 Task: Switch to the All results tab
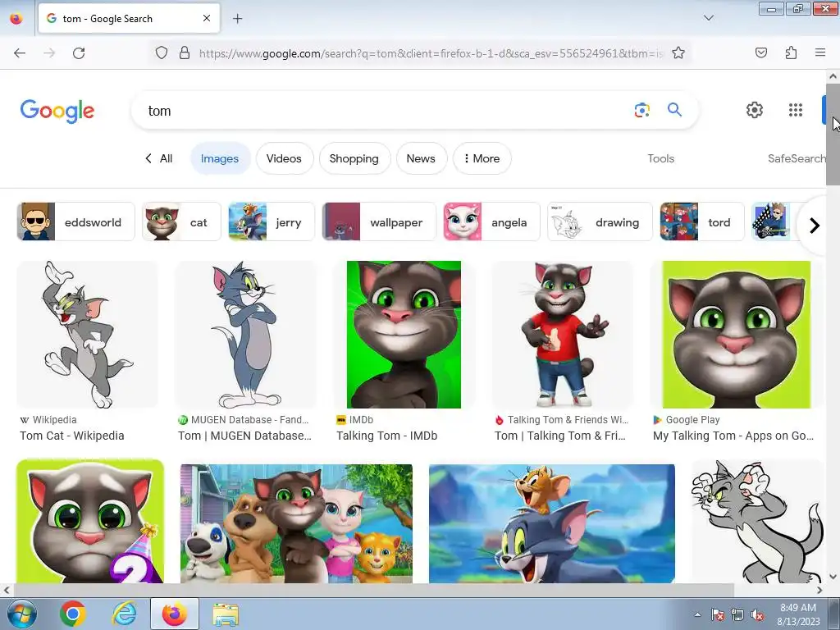click(x=158, y=158)
